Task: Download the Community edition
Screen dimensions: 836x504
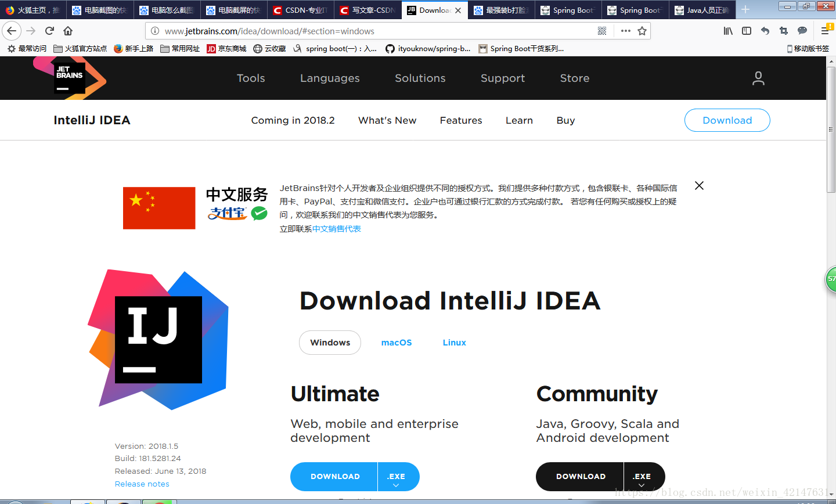Action: 580,477
